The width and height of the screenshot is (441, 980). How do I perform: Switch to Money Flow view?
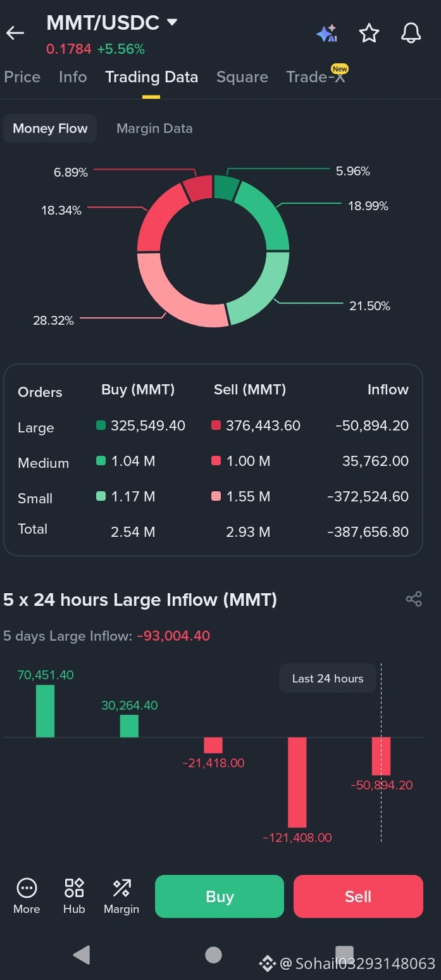coord(50,129)
